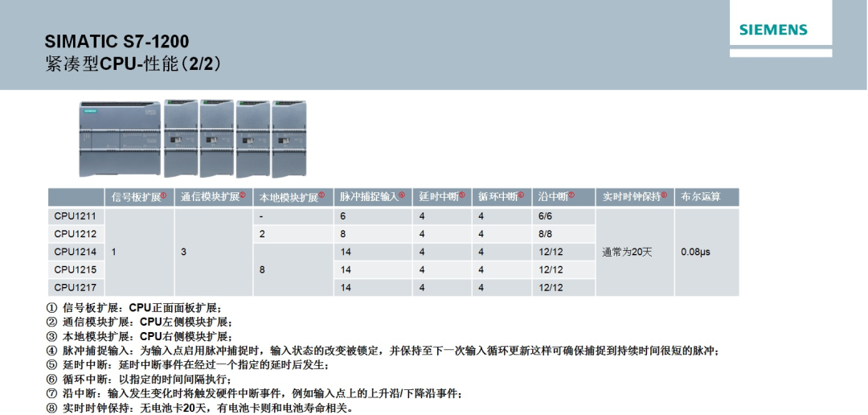Click the 布尔运算 column header
Image resolution: width=868 pixels, height=415 pixels.
706,197
